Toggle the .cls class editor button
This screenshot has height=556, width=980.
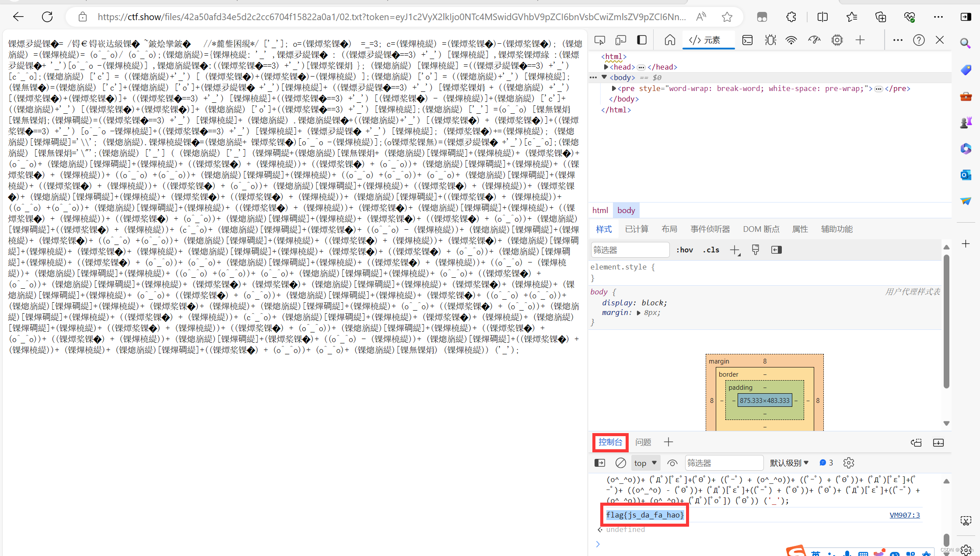(711, 250)
